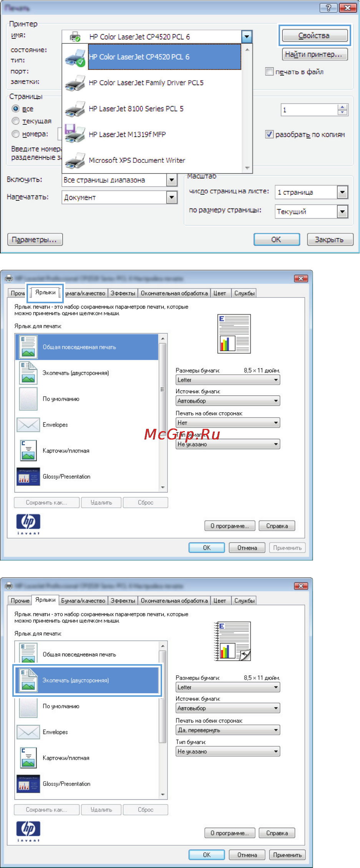
Task: Click Справка in the Экопечать-selected dialog
Action: (x=277, y=833)
